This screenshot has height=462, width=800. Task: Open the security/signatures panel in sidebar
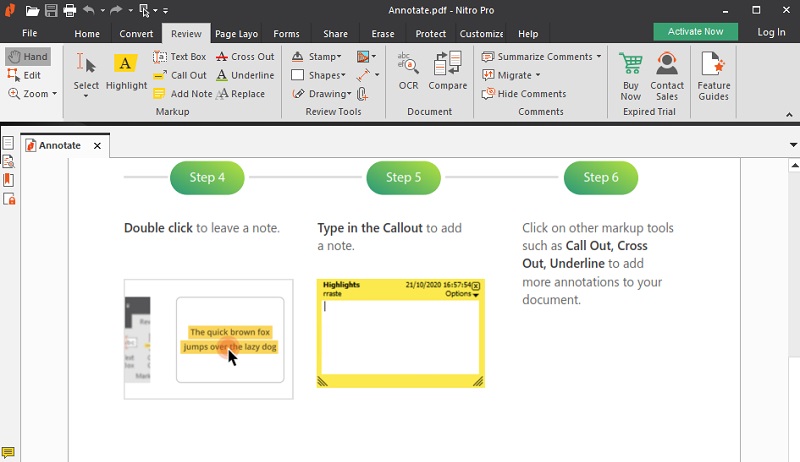tap(9, 199)
